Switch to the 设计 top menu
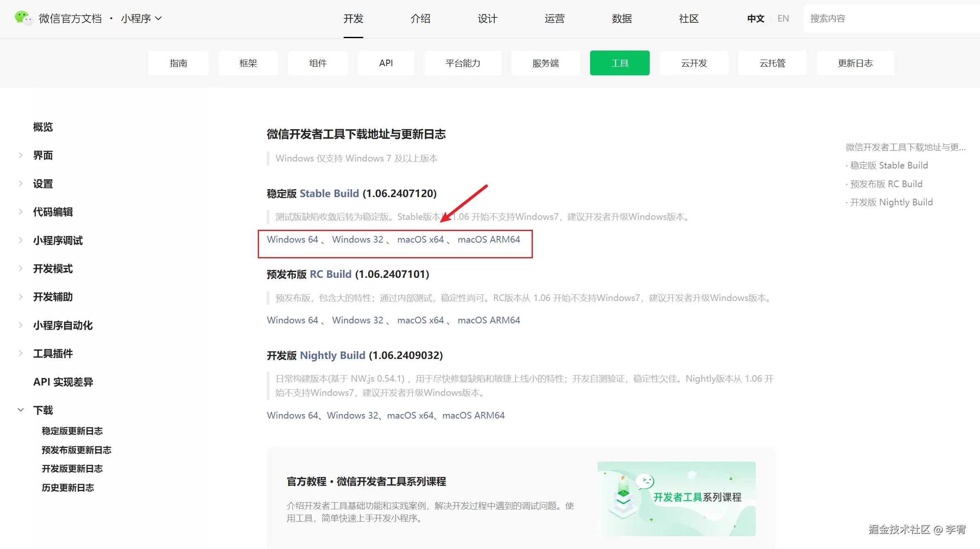980x549 pixels. click(487, 19)
